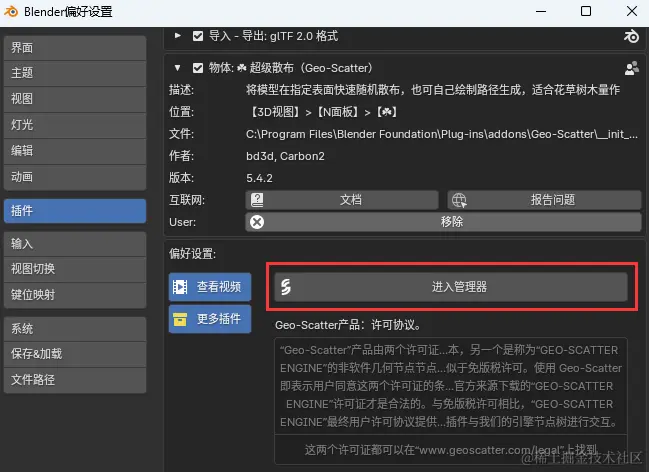This screenshot has height=472, width=649.
Task: Switch to the 视图 section
Action: pyautogui.click(x=75, y=99)
